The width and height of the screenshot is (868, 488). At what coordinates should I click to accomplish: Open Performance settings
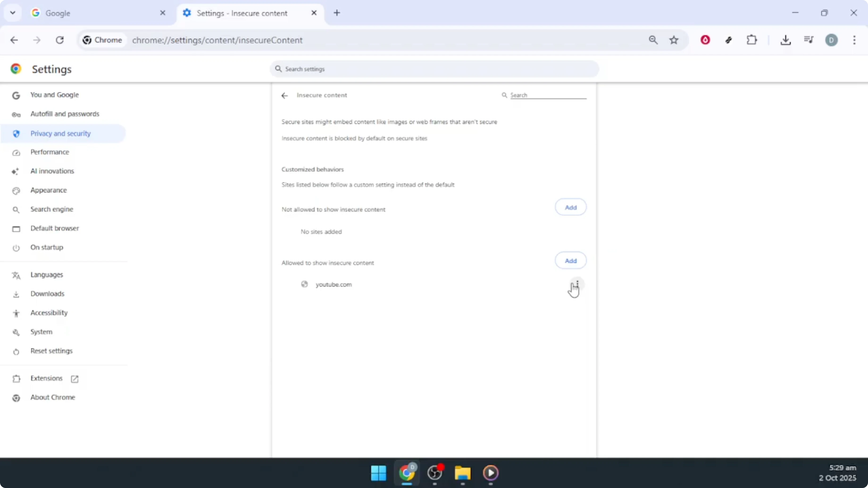pyautogui.click(x=50, y=152)
